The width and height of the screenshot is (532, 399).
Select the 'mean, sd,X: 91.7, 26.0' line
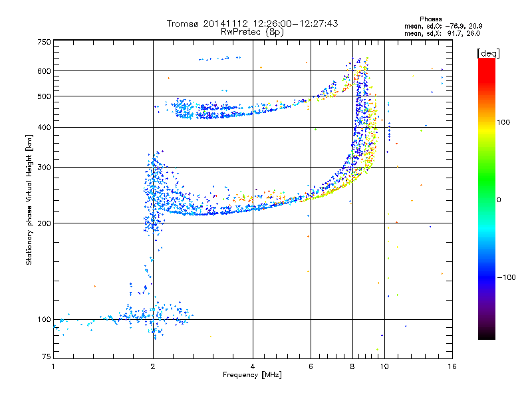(442, 33)
